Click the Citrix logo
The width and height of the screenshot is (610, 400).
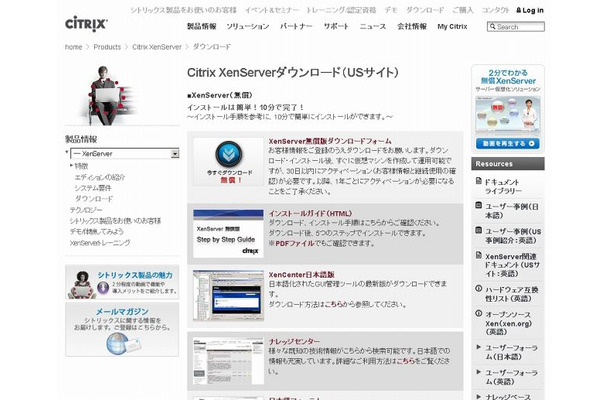(x=86, y=24)
